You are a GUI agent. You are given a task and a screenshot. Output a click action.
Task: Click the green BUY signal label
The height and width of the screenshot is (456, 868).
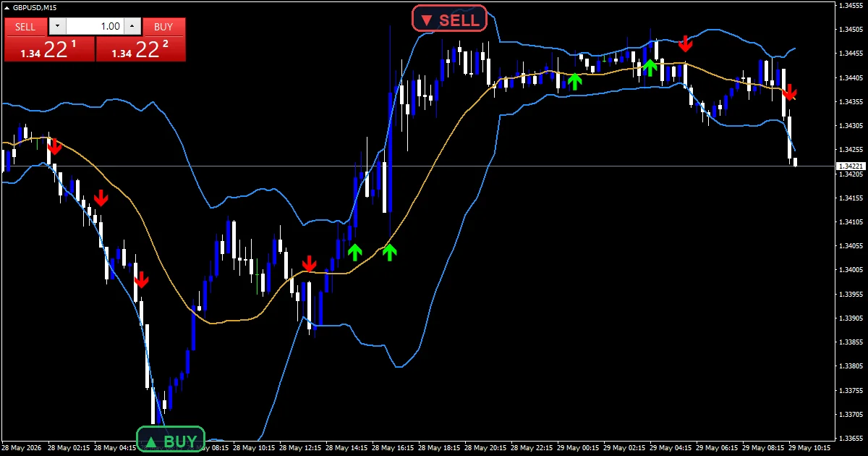[171, 441]
